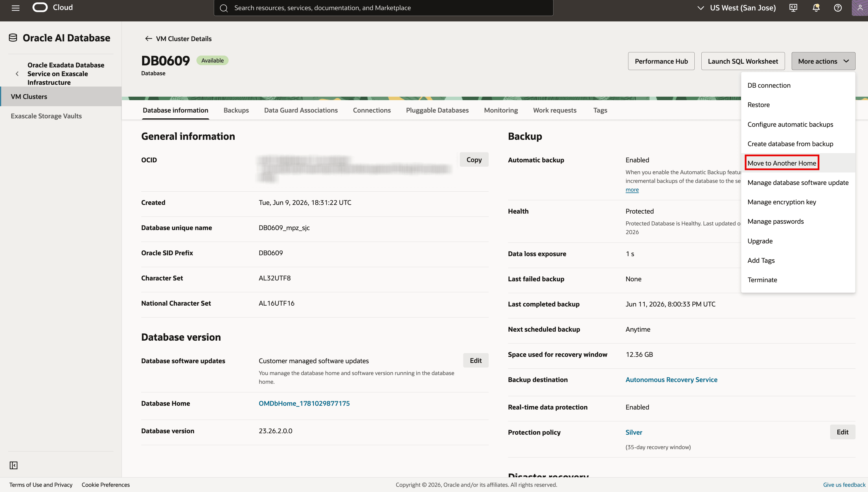
Task: Go back via the VM Cluster Details arrow
Action: 148,38
